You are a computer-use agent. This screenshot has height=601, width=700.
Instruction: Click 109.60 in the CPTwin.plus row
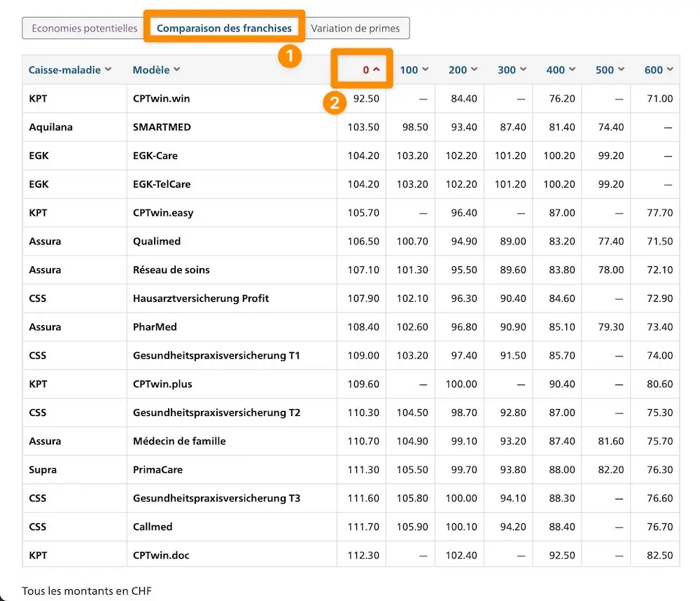tap(363, 385)
